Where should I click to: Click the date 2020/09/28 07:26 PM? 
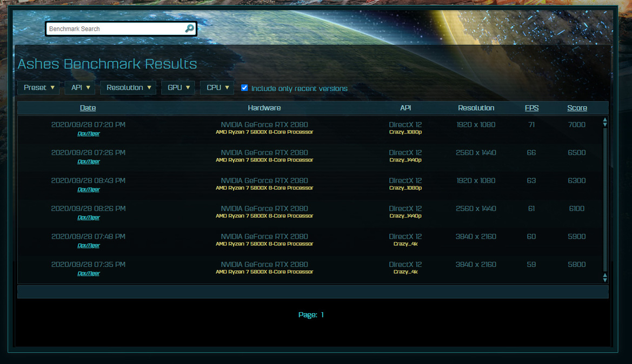(x=88, y=153)
